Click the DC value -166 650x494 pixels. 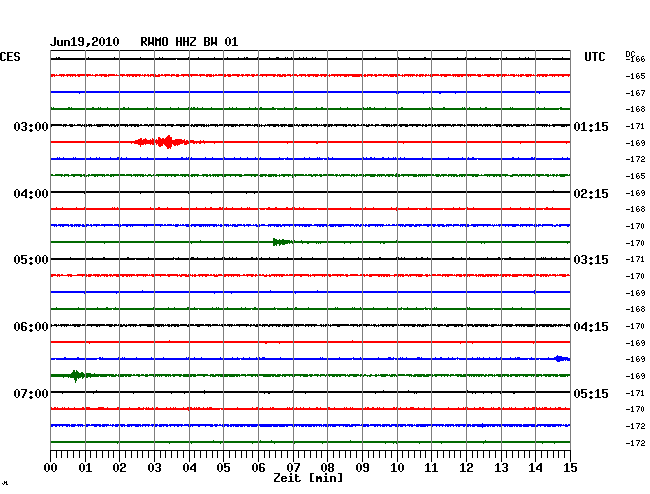pos(635,59)
